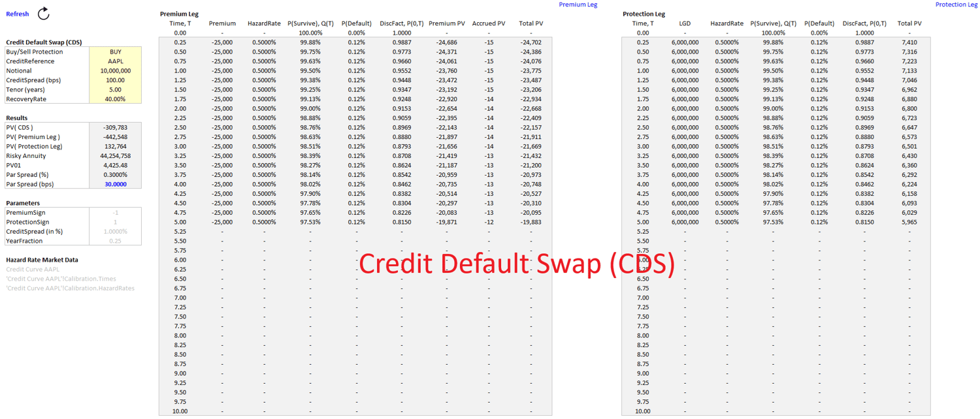Select the Buy/Sell Protection cell showing BUY

click(116, 52)
